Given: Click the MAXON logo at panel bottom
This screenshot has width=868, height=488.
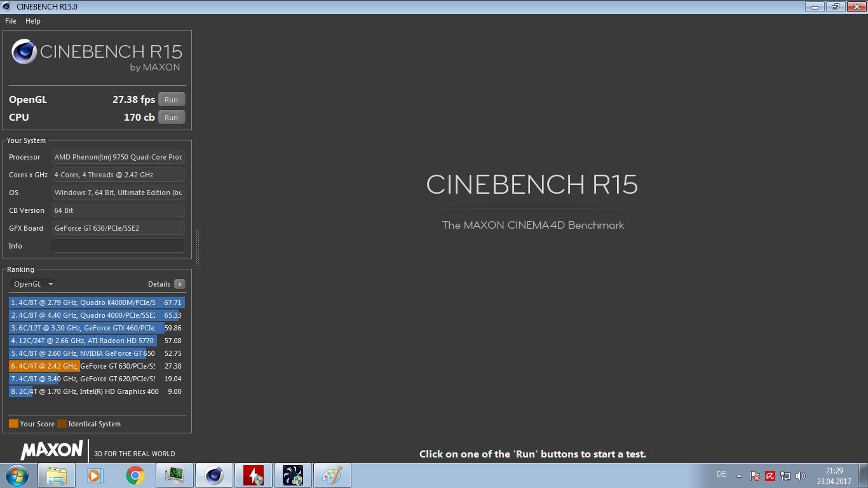Looking at the screenshot, I should tap(51, 451).
